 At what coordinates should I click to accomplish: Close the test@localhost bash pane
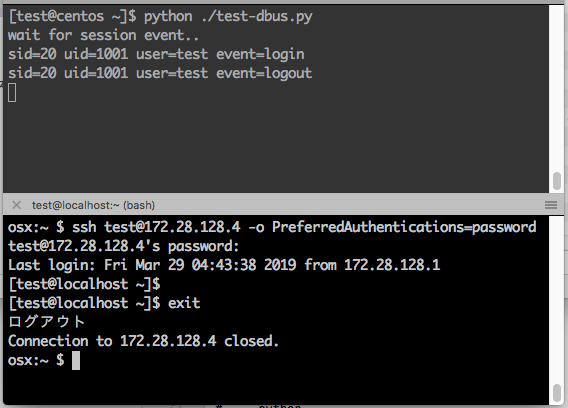click(x=16, y=205)
